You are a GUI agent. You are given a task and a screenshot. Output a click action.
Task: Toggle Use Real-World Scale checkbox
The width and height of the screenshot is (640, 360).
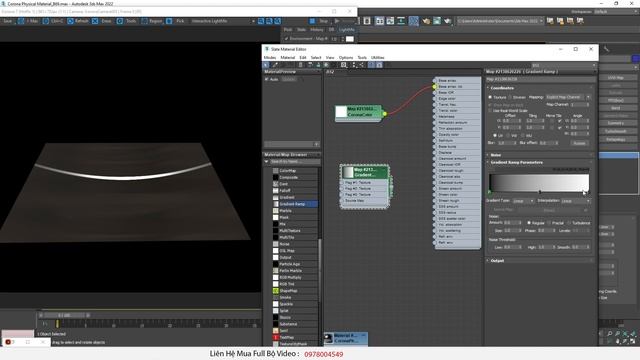click(x=490, y=111)
